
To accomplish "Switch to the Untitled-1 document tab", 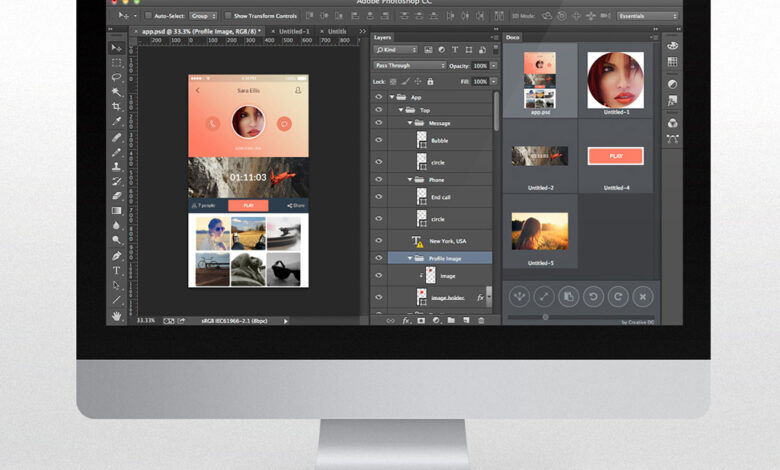I will (x=294, y=31).
